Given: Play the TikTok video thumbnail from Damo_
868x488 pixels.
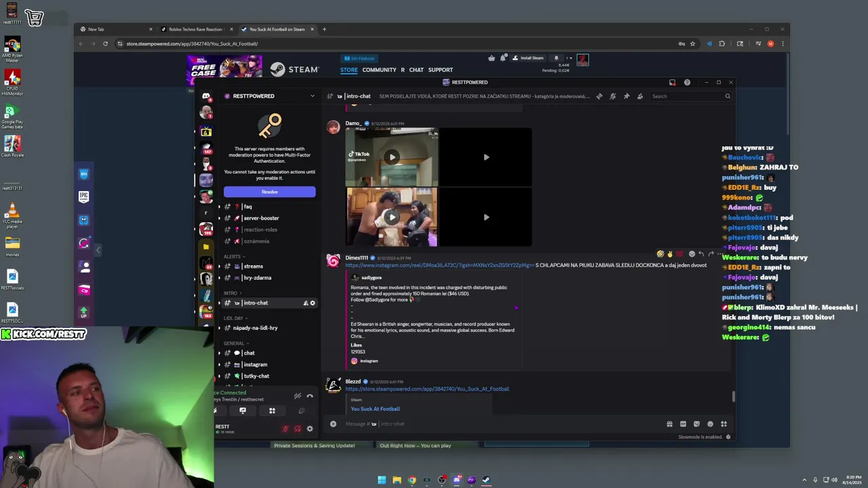Looking at the screenshot, I should click(x=392, y=157).
